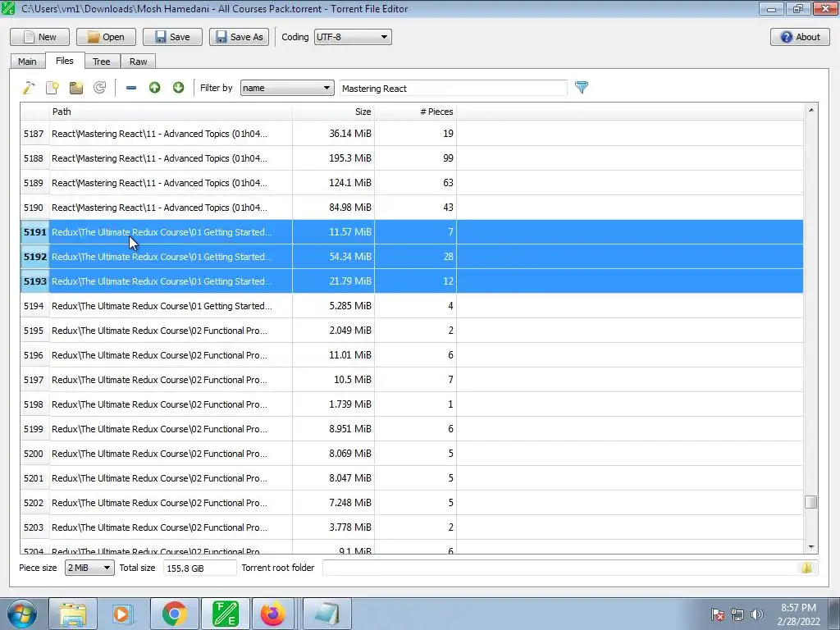The width and height of the screenshot is (840, 630).
Task: Click the # Pieces column header
Action: (415, 112)
